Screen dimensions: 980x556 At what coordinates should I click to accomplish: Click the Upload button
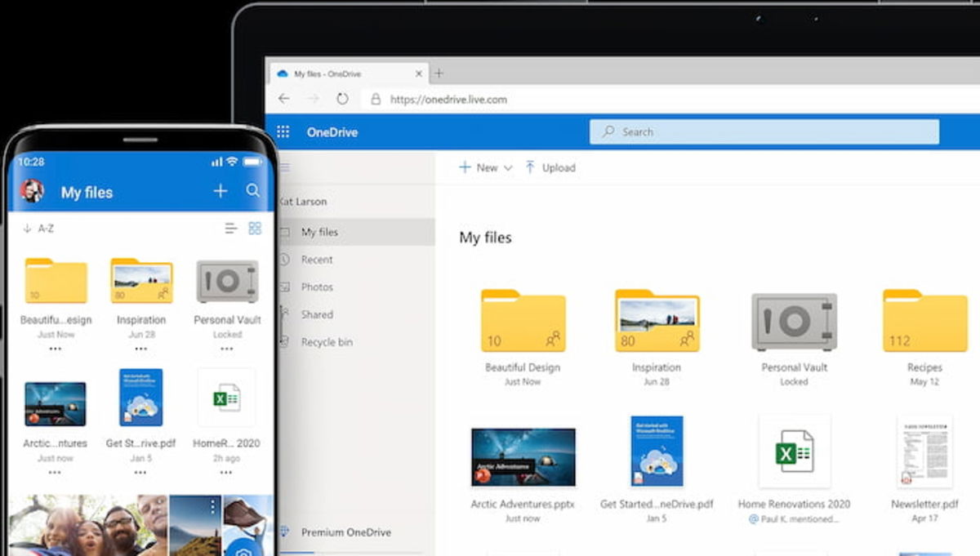pos(550,167)
